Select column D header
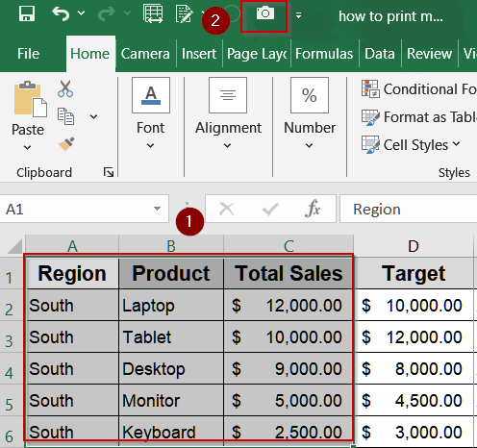Viewport: 477px width, 448px height. tap(414, 246)
